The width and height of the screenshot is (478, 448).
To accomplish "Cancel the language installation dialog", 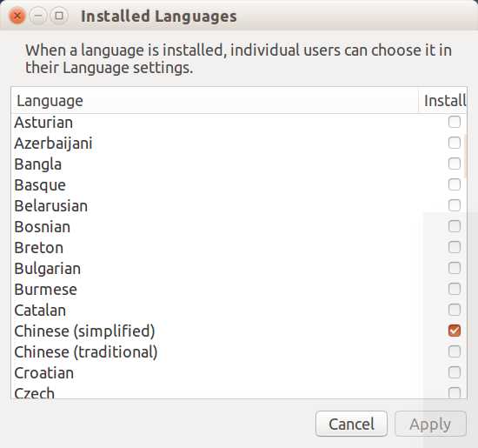I will (351, 424).
